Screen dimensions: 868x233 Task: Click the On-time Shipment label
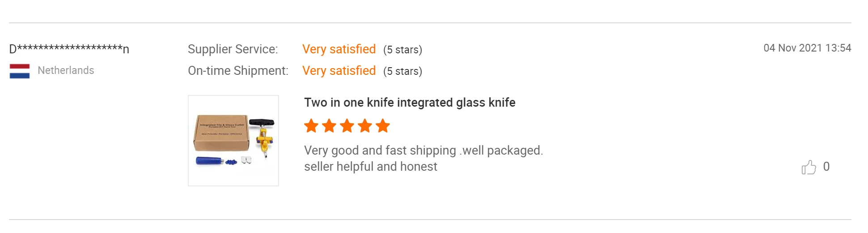click(238, 71)
